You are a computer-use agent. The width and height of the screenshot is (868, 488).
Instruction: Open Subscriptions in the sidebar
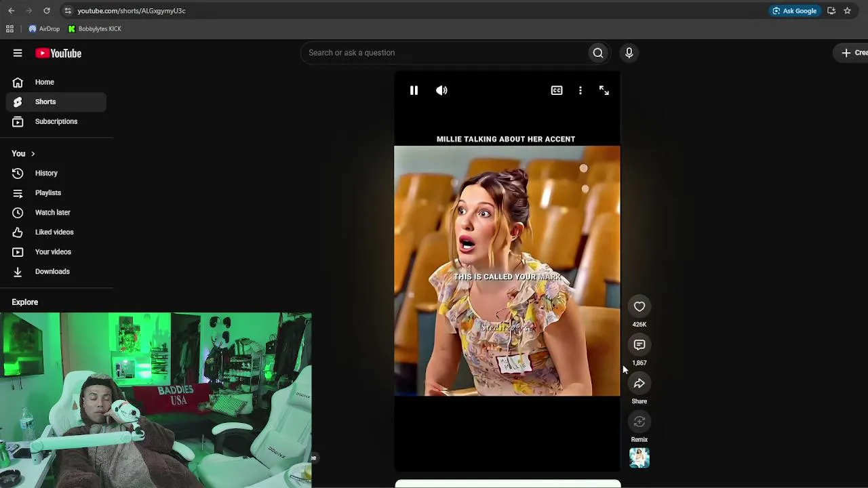[x=56, y=121]
